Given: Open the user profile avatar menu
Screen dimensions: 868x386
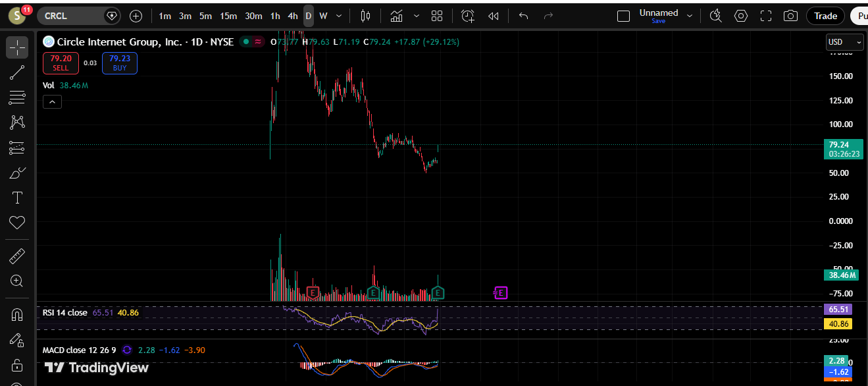Looking at the screenshot, I should 17,16.
